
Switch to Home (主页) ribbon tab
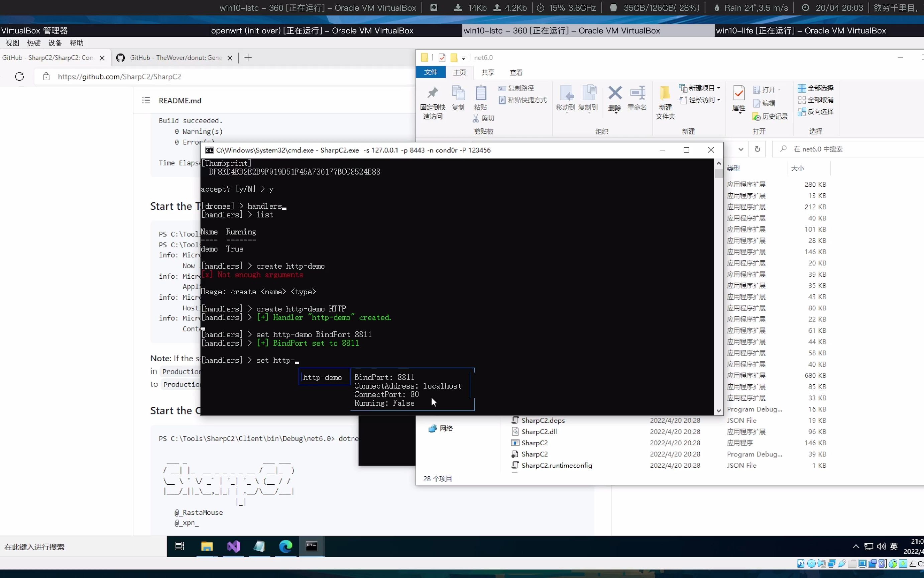coord(460,72)
